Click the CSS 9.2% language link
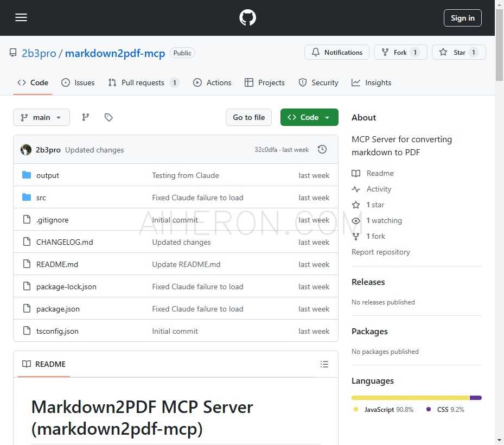The width and height of the screenshot is (504, 445). coord(445,410)
